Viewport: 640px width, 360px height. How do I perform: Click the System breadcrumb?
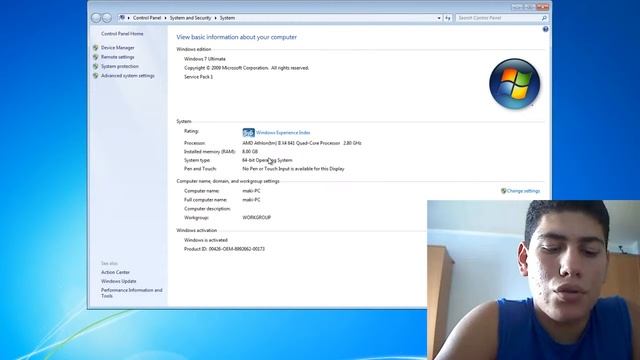click(x=227, y=18)
